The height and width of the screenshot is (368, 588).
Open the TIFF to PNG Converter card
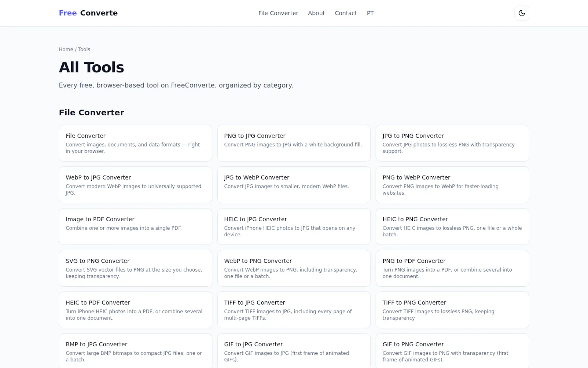click(x=452, y=310)
